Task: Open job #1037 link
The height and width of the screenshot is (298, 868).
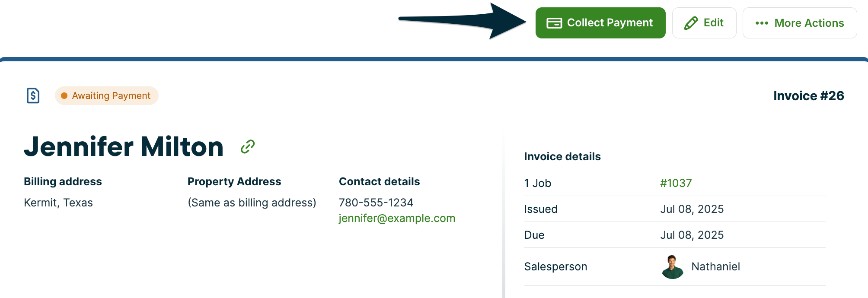Action: click(676, 183)
